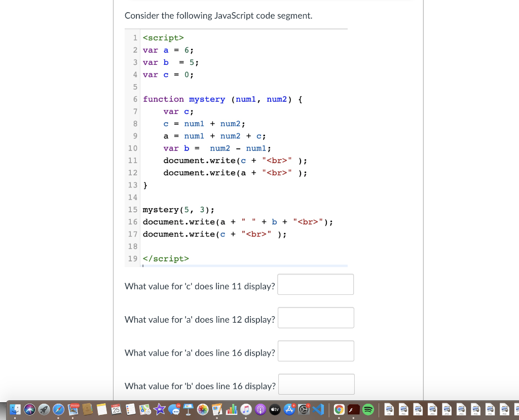This screenshot has height=420, width=519.
Task: Open System Preferences from the dock
Action: (304, 409)
